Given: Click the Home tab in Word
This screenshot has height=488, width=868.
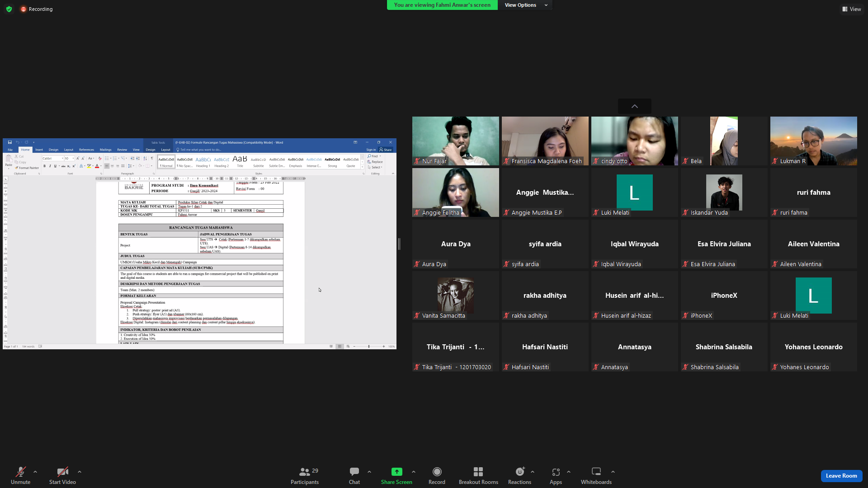Looking at the screenshot, I should (x=25, y=150).
